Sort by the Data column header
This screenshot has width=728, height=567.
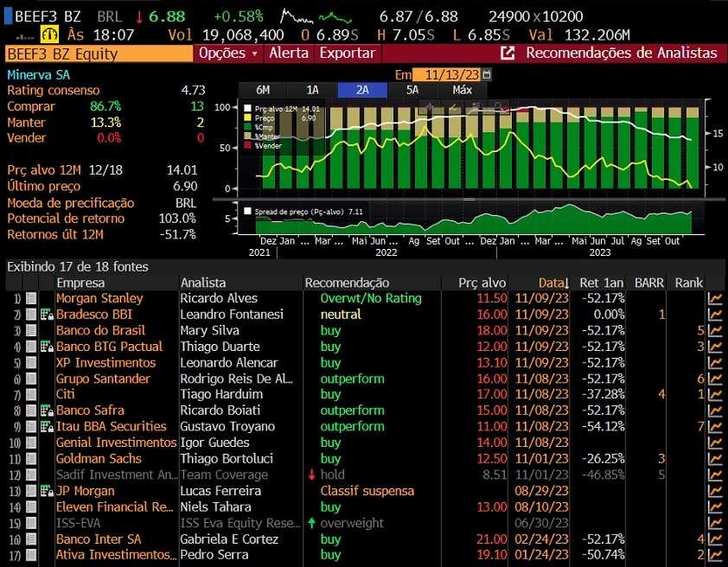pyautogui.click(x=553, y=283)
